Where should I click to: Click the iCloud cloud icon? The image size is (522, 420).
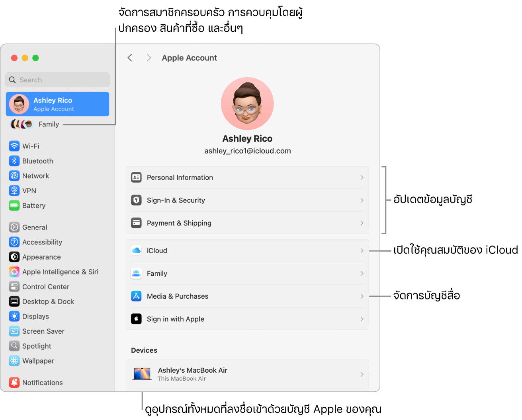tap(136, 251)
